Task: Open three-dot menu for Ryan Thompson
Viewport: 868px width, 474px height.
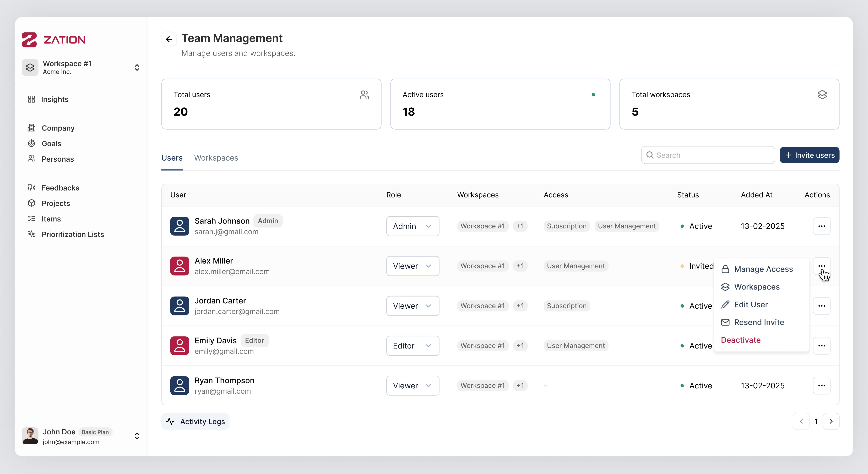Action: pyautogui.click(x=821, y=385)
